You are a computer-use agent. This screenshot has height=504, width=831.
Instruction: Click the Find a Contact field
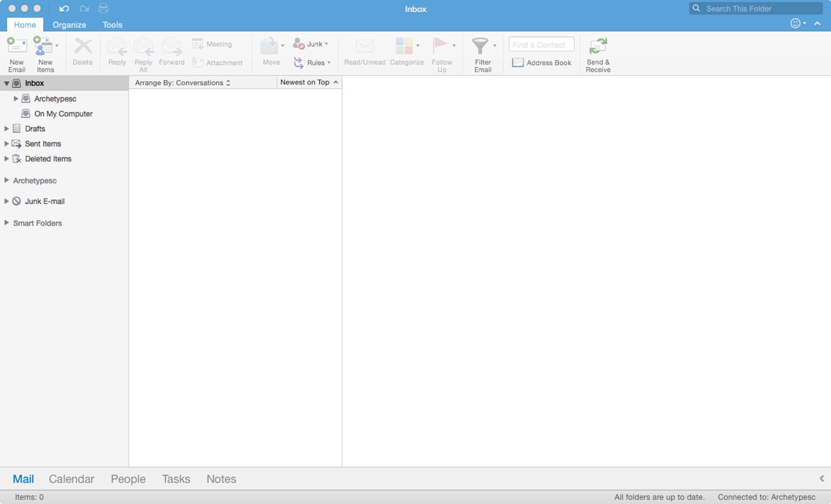pyautogui.click(x=541, y=45)
